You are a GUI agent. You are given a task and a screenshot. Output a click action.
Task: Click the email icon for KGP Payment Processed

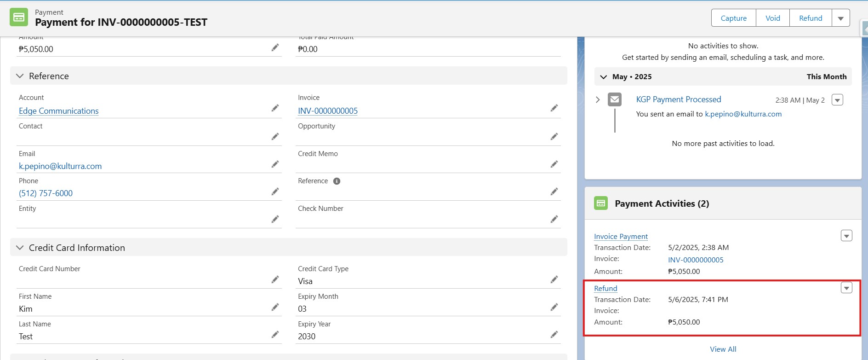[x=615, y=99]
